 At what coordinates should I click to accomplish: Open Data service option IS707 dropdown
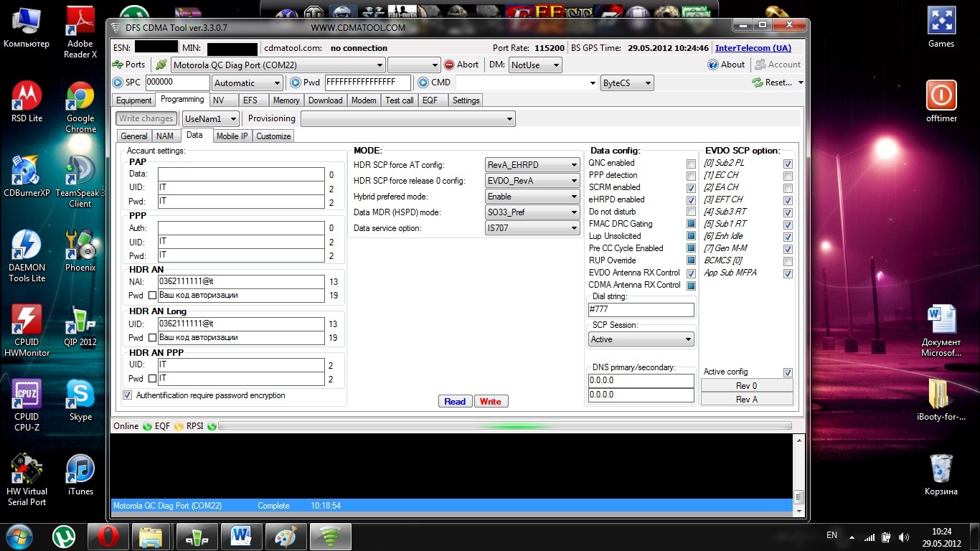532,228
